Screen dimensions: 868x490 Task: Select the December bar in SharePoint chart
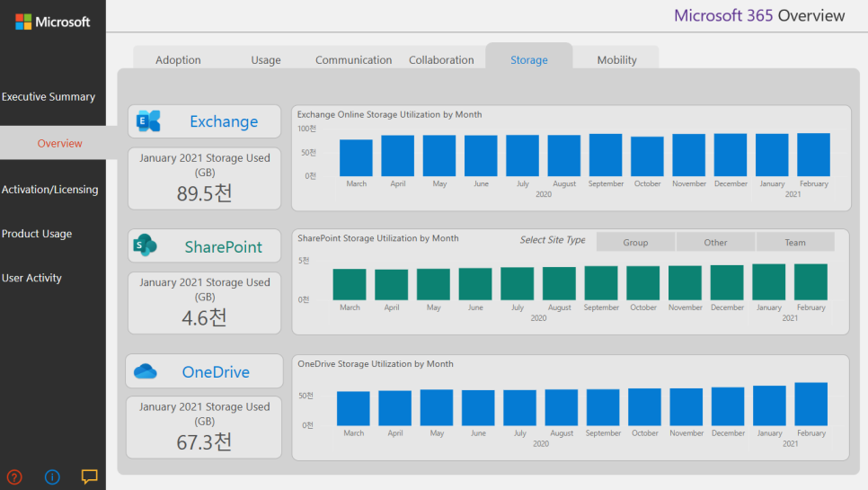pos(727,282)
